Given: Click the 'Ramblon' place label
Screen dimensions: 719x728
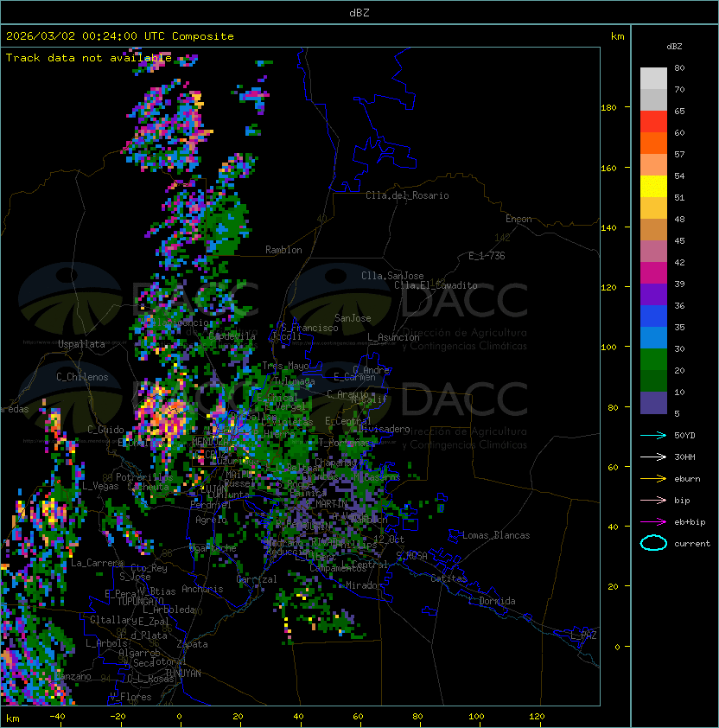Looking at the screenshot, I should coord(283,250).
